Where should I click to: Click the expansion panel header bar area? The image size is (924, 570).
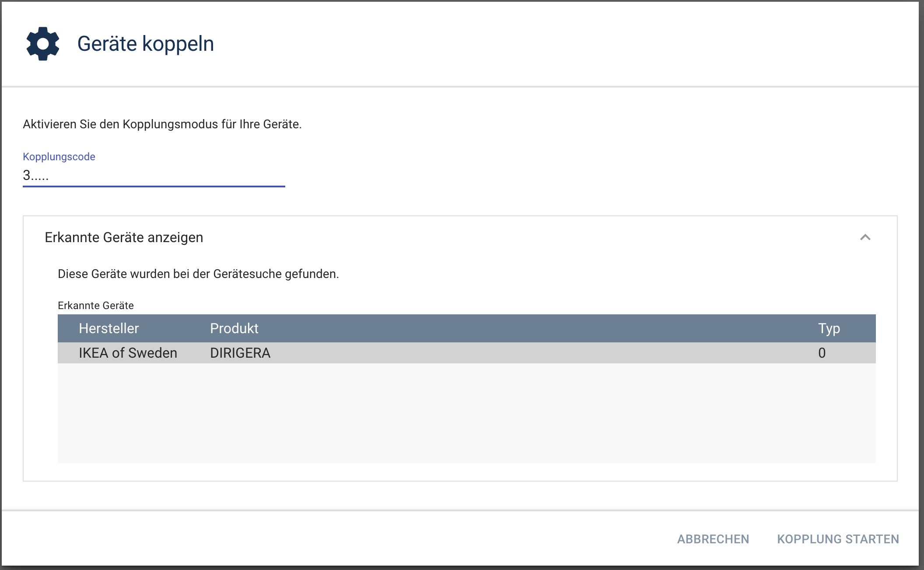click(x=460, y=237)
